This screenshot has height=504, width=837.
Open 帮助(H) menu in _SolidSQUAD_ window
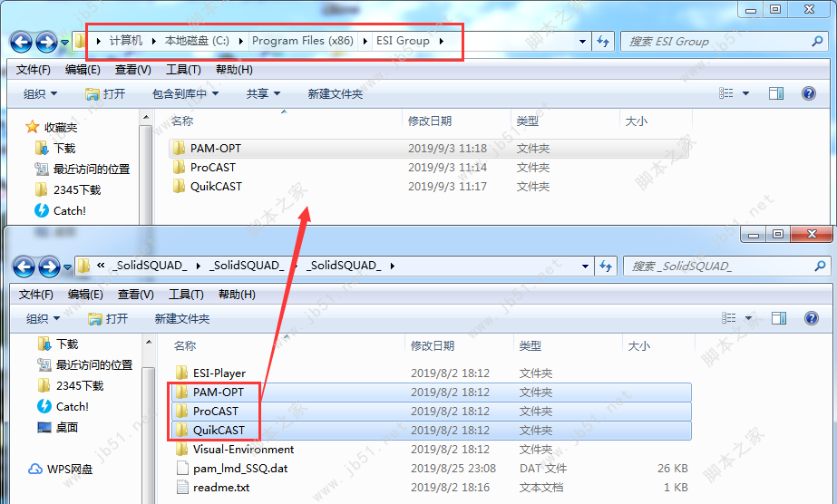(x=237, y=294)
